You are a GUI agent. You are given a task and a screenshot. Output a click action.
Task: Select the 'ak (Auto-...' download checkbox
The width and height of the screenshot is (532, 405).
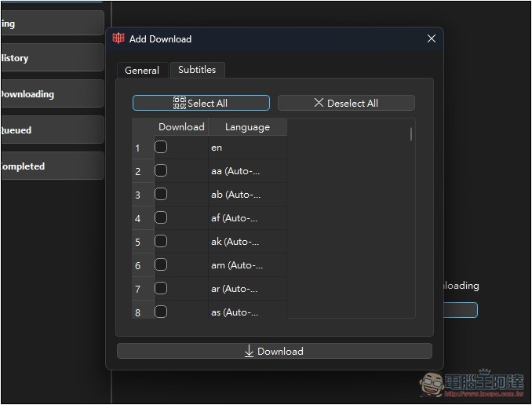click(161, 241)
